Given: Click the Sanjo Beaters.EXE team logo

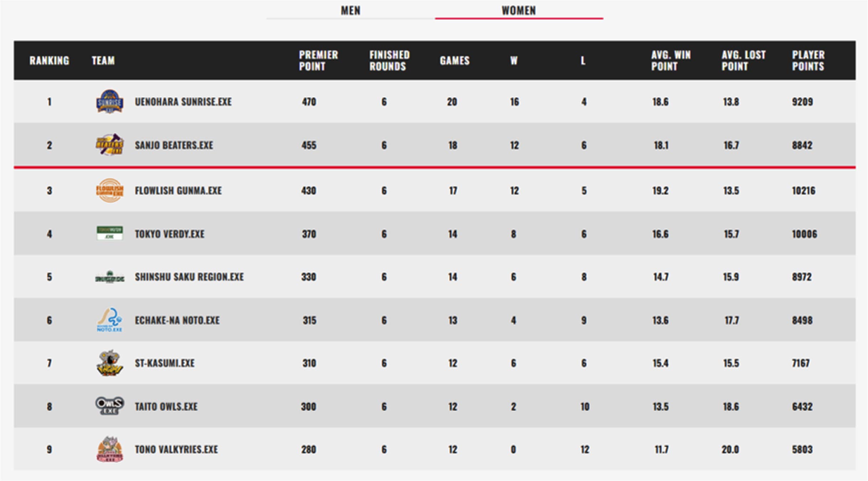Looking at the screenshot, I should pos(110,145).
